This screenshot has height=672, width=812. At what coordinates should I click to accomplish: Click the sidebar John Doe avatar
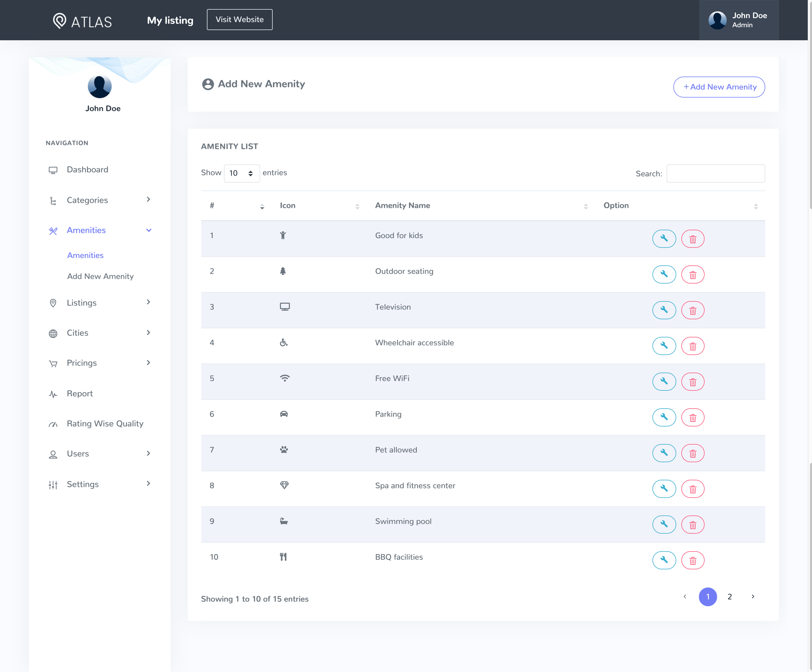[x=100, y=86]
